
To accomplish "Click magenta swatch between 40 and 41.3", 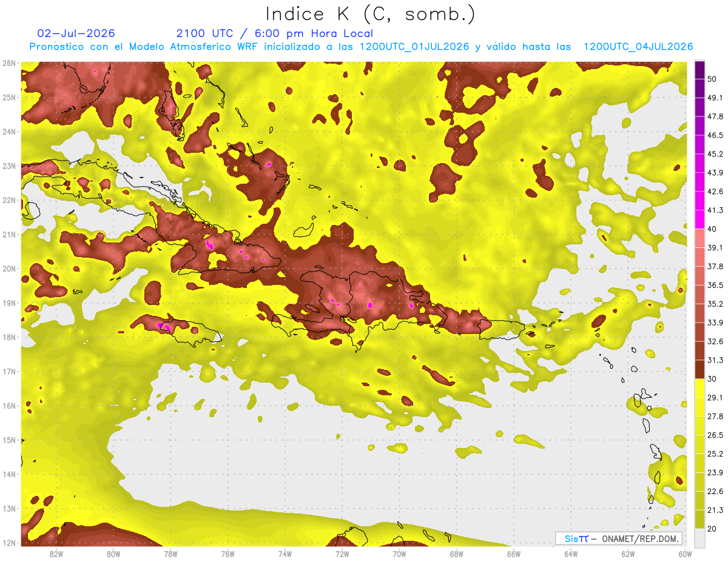I will [699, 219].
